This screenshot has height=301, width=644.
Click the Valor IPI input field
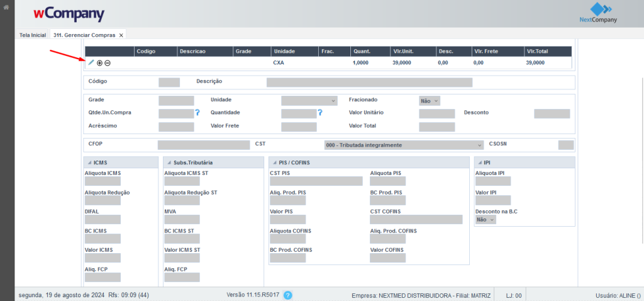[493, 200]
